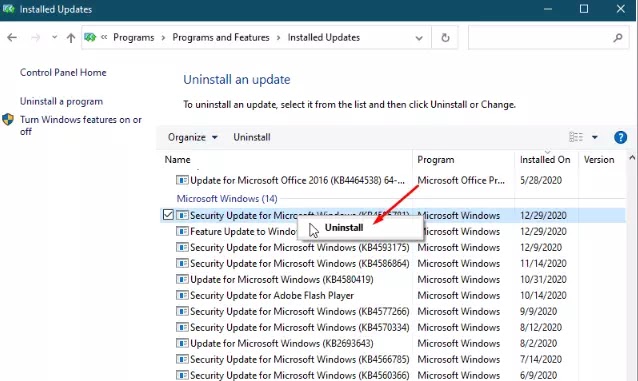The image size is (638, 381).
Task: Click the Up one level arrow
Action: pos(71,38)
